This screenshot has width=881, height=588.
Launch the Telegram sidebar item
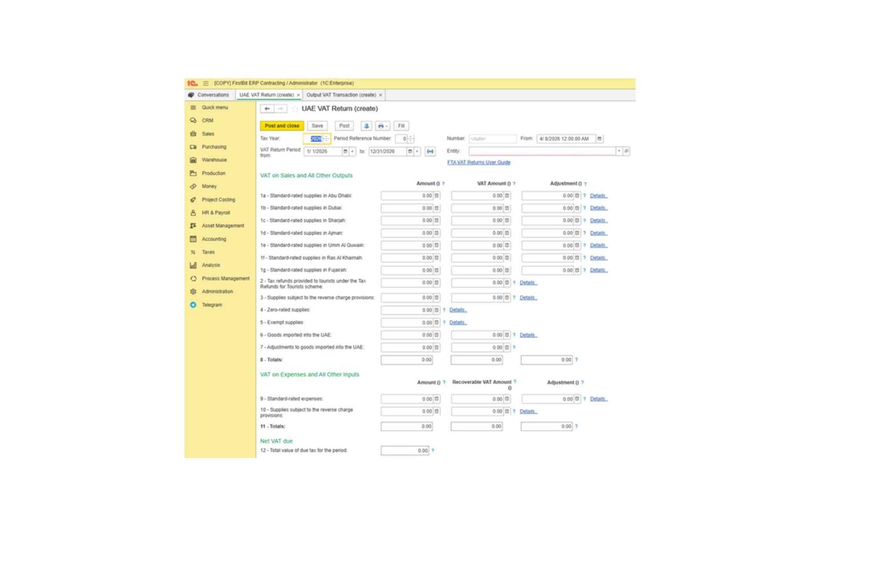click(x=212, y=304)
